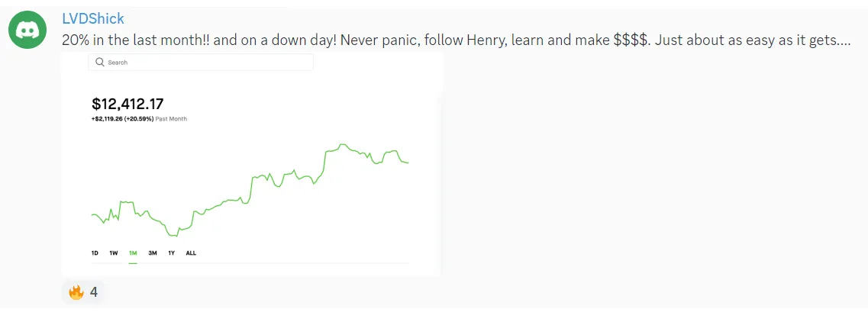Select the 1W time range
Image resolution: width=868 pixels, height=325 pixels.
(113, 253)
